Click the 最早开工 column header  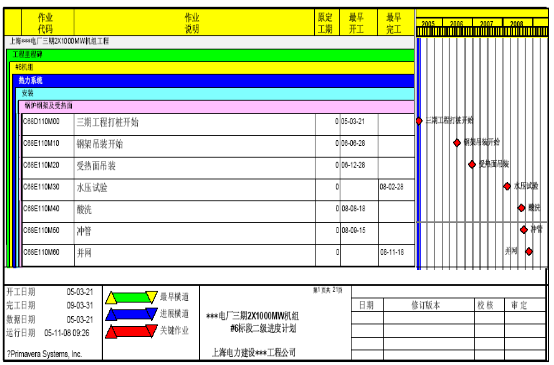[x=356, y=23]
